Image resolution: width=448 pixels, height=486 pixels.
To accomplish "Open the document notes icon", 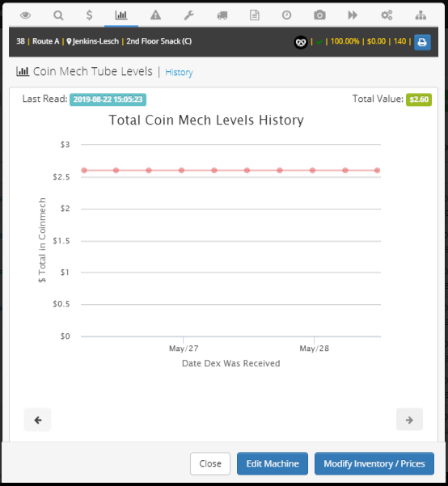I will tap(255, 15).
